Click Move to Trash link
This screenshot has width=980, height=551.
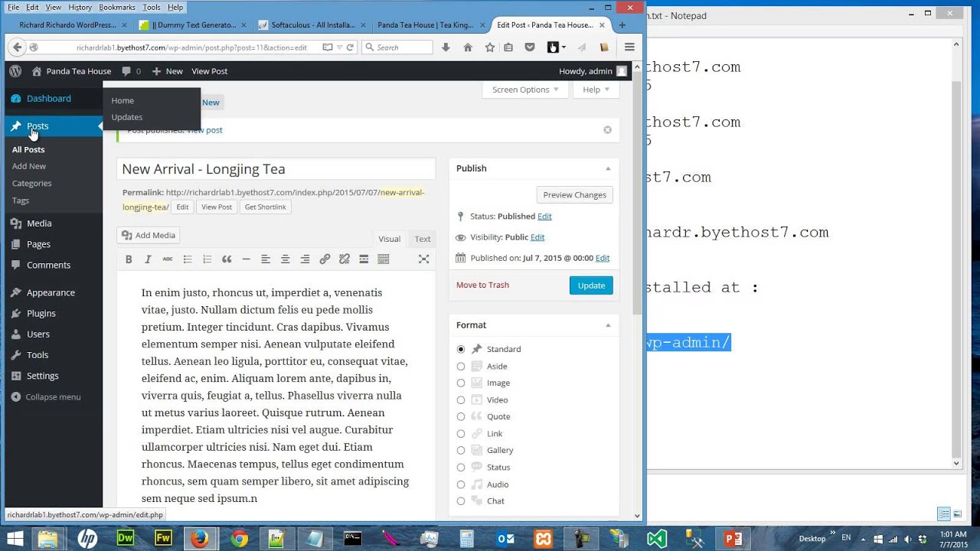pos(482,285)
